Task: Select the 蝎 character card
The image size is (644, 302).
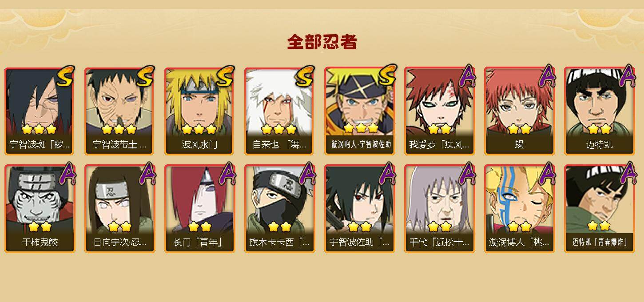Action: (520, 111)
